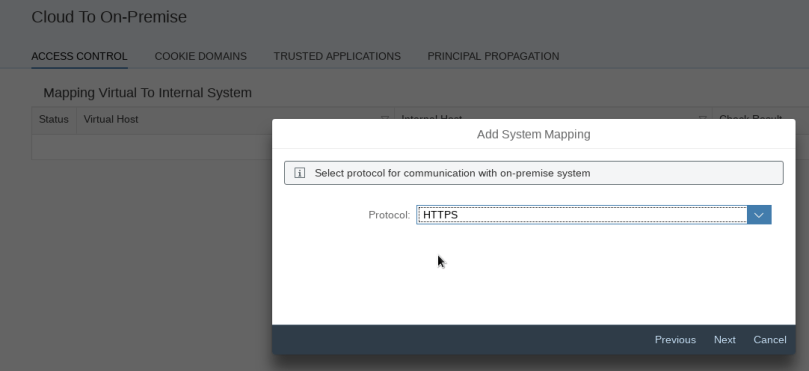Open the Trusted Applications tab
Image resolution: width=809 pixels, height=371 pixels.
[337, 56]
